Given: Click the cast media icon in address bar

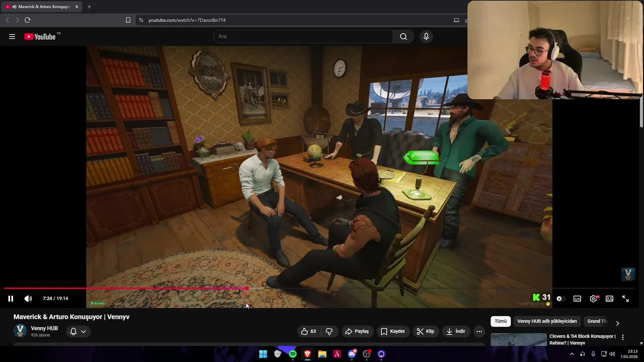Looking at the screenshot, I should click(456, 20).
